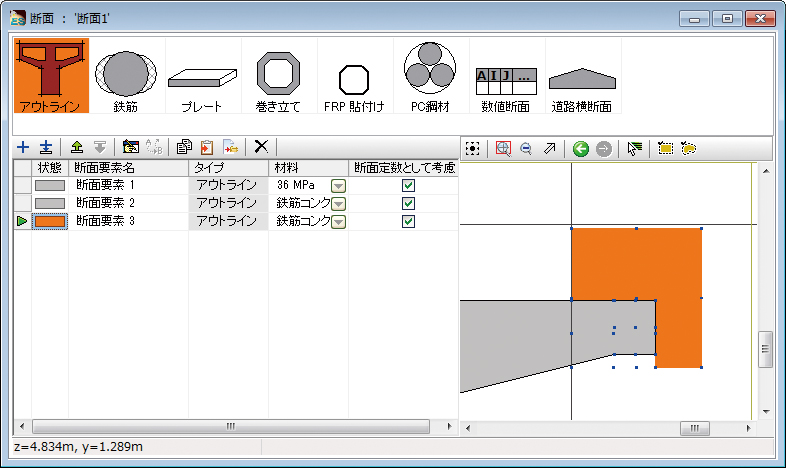Click the 状態 column header
The height and width of the screenshot is (468, 786).
click(x=50, y=168)
